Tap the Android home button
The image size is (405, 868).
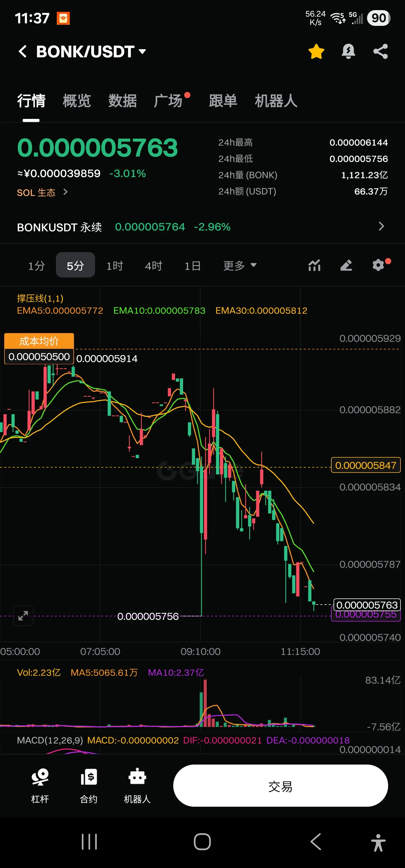202,842
